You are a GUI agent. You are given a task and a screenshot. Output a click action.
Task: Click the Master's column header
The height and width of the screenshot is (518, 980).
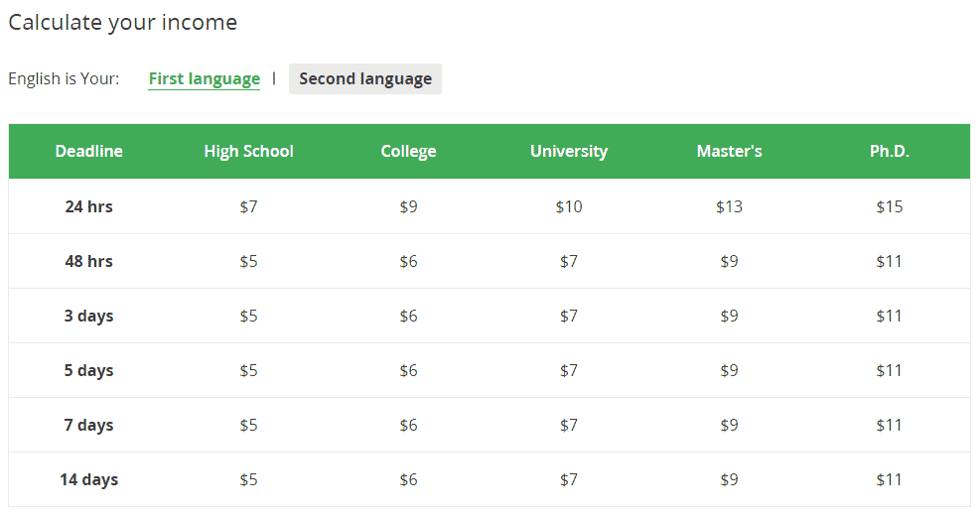pos(730,151)
